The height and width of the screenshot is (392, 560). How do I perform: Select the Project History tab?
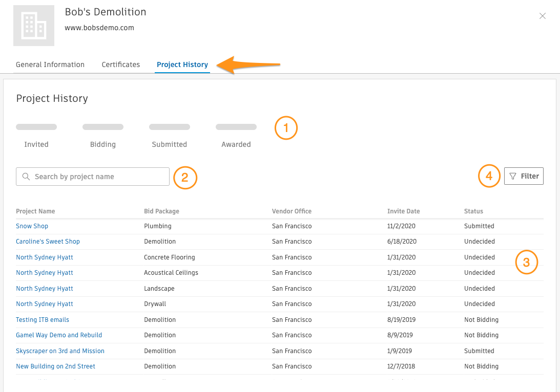[x=182, y=64]
